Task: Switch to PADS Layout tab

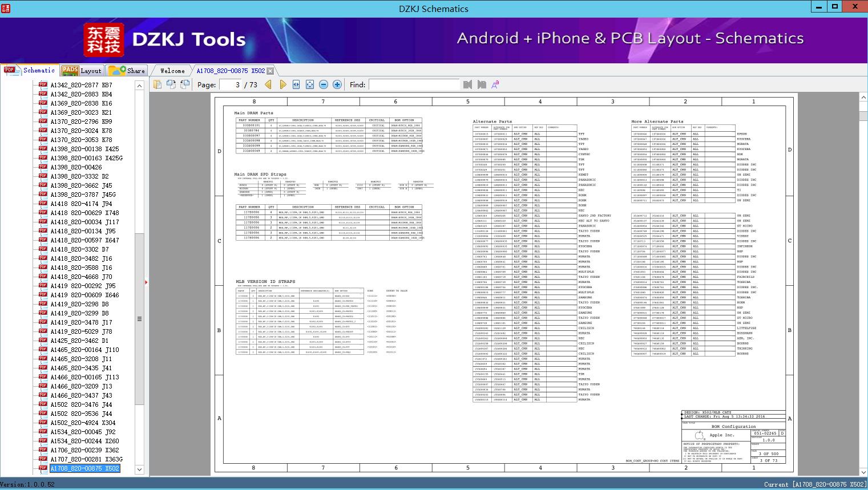Action: click(82, 71)
